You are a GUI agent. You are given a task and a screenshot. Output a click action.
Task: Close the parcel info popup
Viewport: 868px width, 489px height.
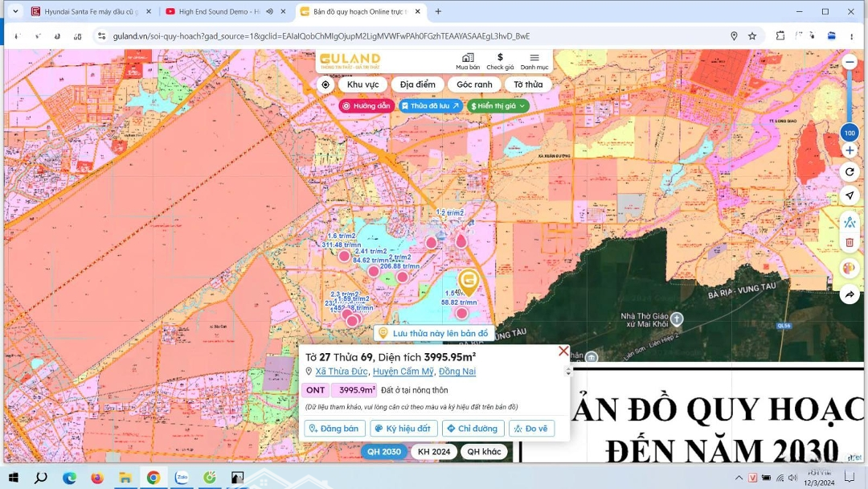[563, 351]
